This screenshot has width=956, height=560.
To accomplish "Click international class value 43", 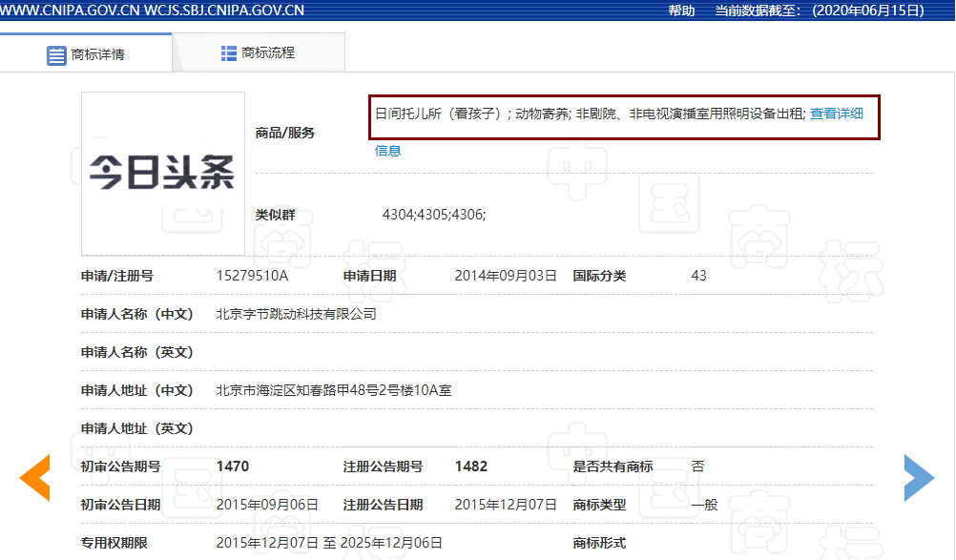I will click(x=698, y=276).
